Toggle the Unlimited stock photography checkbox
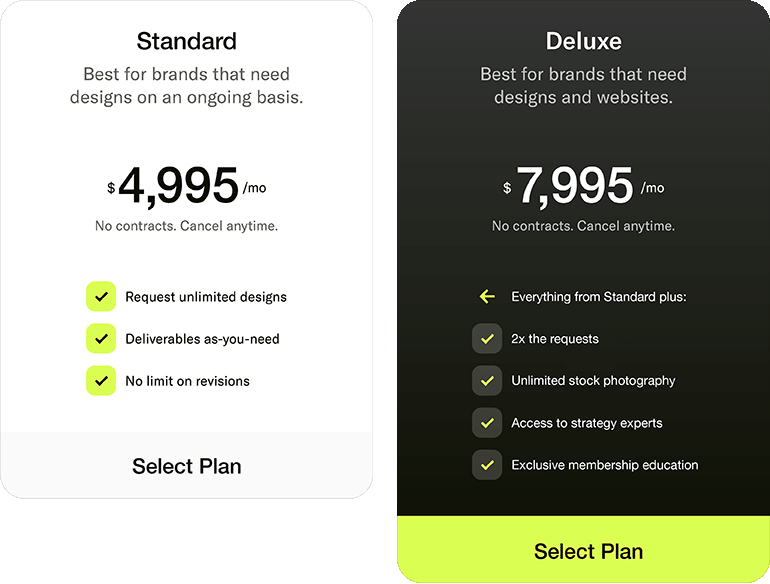Image resolution: width=770 pixels, height=584 pixels. click(x=487, y=381)
